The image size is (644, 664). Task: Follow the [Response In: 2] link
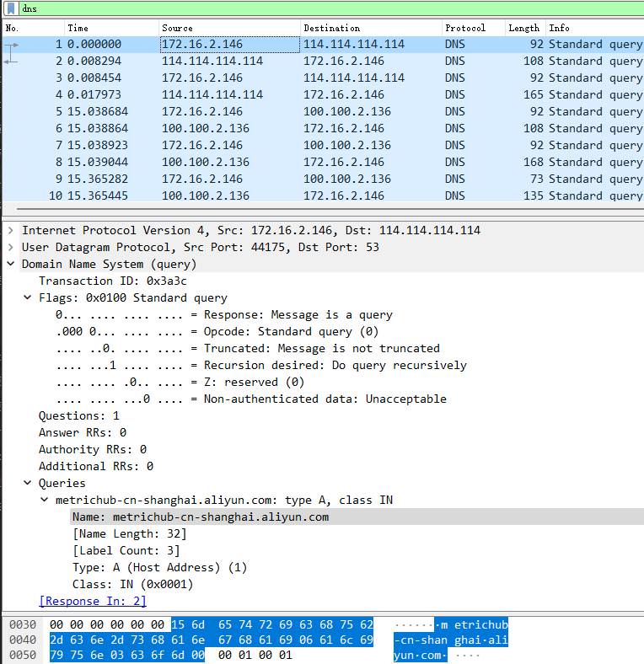[x=93, y=602]
